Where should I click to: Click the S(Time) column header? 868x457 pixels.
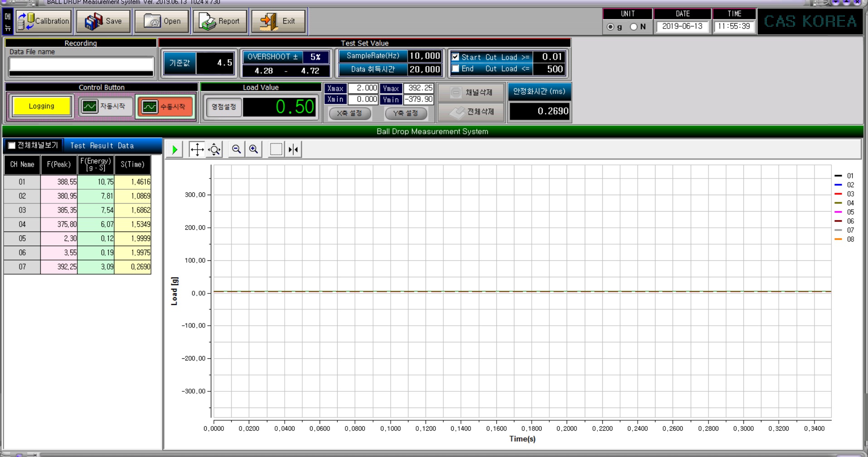[x=132, y=165]
